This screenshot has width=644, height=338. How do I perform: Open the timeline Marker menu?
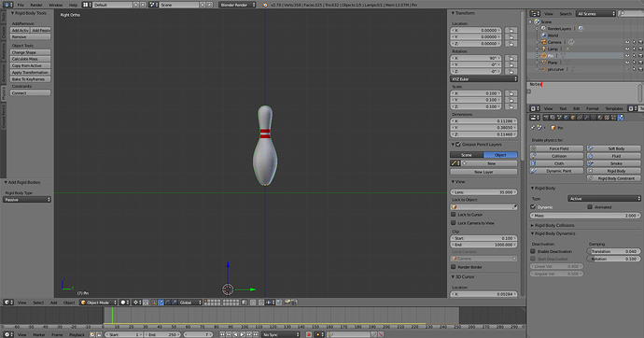coord(39,334)
